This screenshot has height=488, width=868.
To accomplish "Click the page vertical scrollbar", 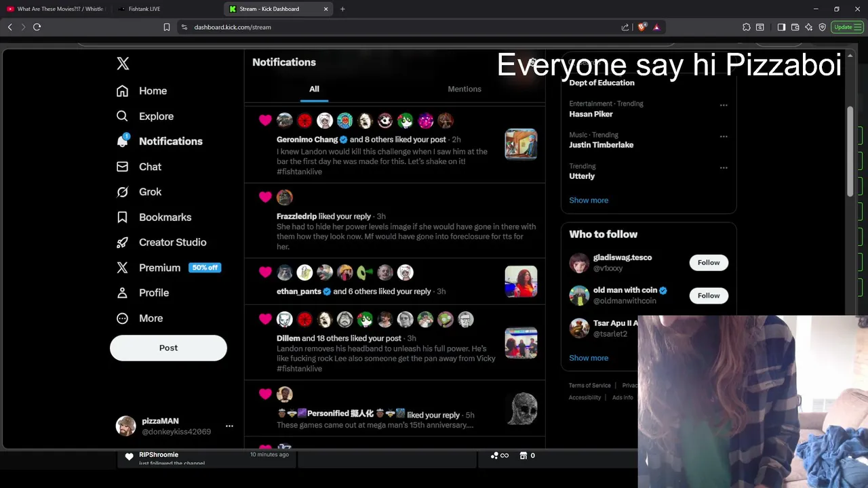I will (x=850, y=150).
